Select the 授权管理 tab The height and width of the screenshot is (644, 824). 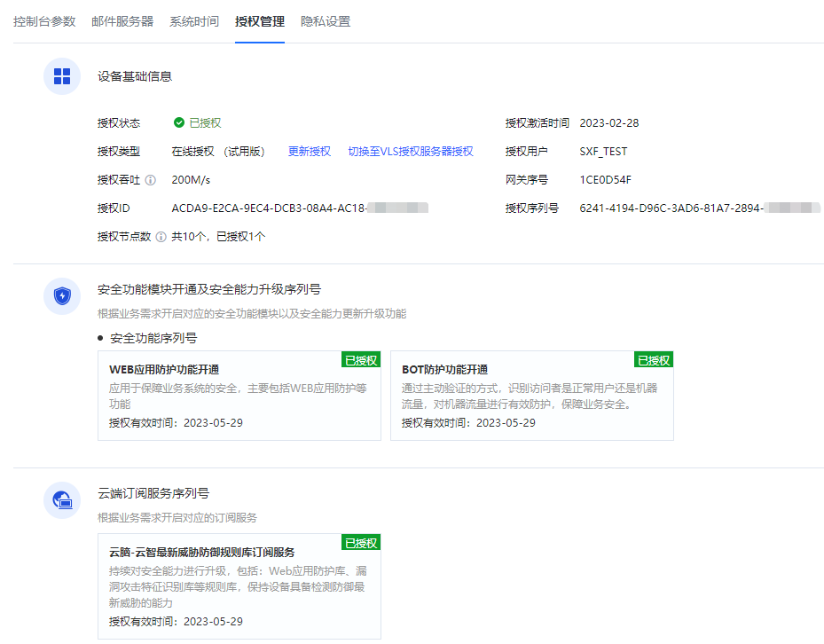tap(260, 21)
